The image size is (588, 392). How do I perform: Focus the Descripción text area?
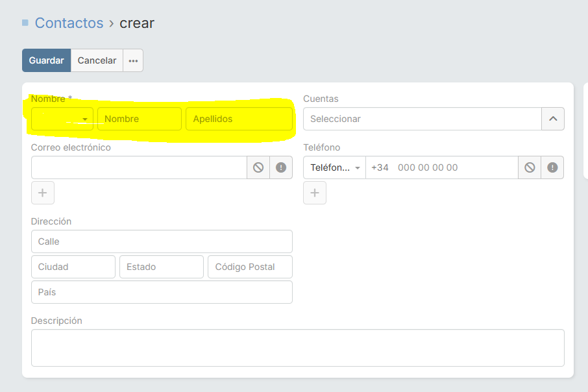(297, 348)
